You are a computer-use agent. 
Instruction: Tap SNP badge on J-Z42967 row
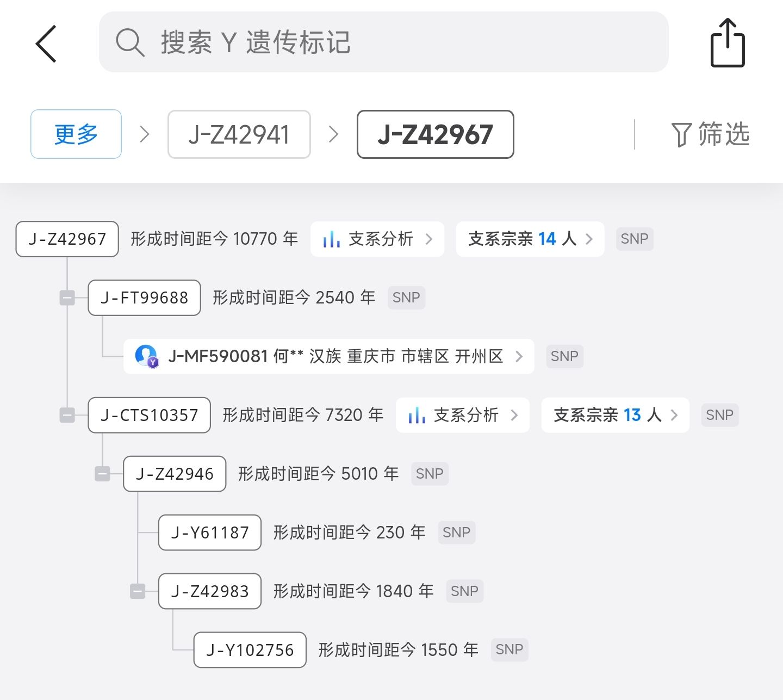tap(634, 239)
